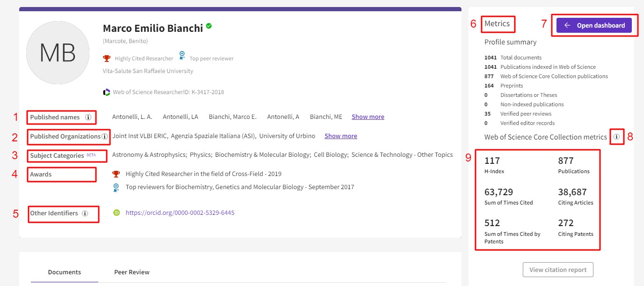Click the info icon next to Published names

88,117
